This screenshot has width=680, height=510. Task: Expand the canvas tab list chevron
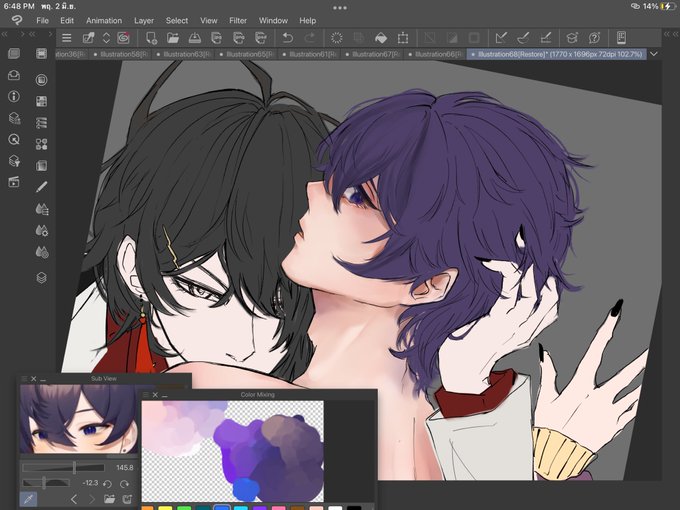click(654, 54)
